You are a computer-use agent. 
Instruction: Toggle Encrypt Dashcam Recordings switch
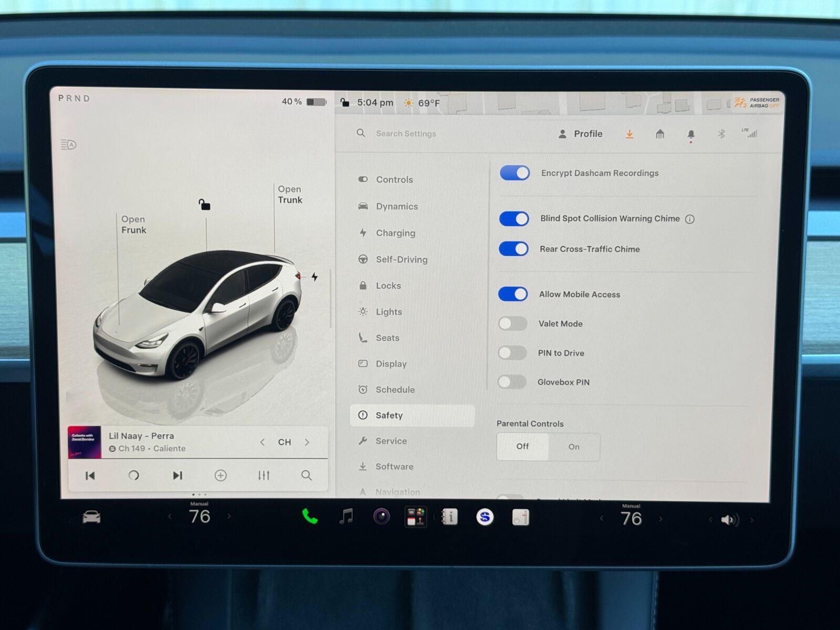[515, 173]
